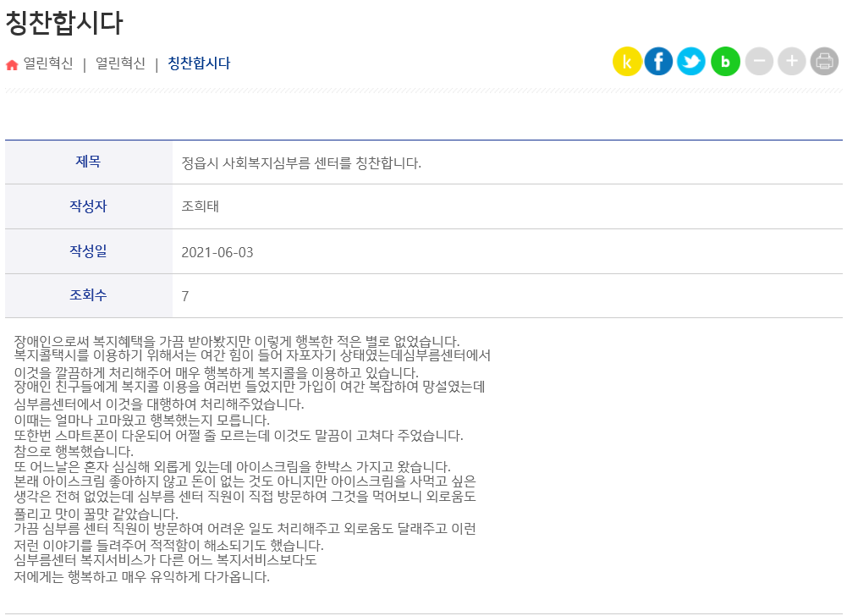
Task: Share post on Facebook
Action: click(658, 62)
